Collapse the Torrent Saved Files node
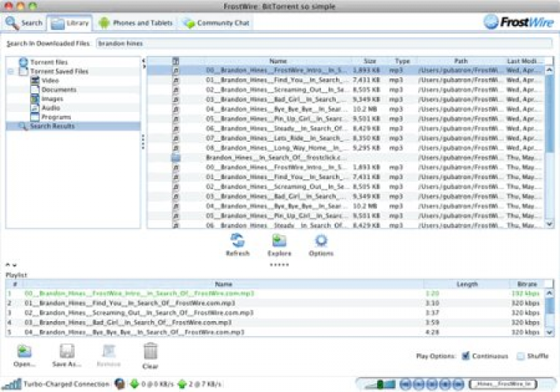 pyautogui.click(x=10, y=72)
